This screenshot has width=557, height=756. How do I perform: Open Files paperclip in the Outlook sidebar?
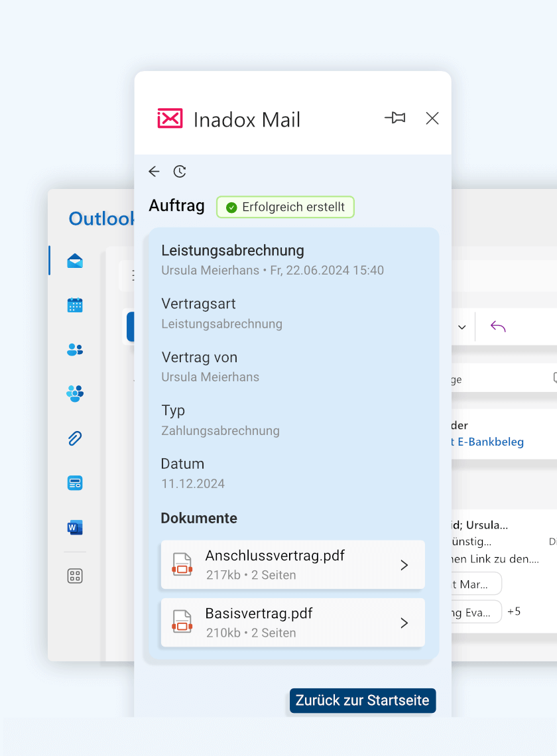point(75,438)
